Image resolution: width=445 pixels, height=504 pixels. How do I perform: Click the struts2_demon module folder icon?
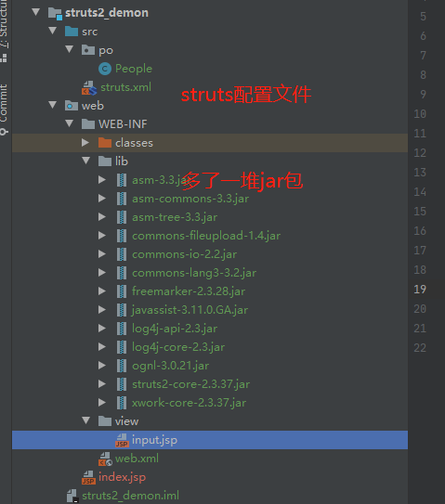55,14
